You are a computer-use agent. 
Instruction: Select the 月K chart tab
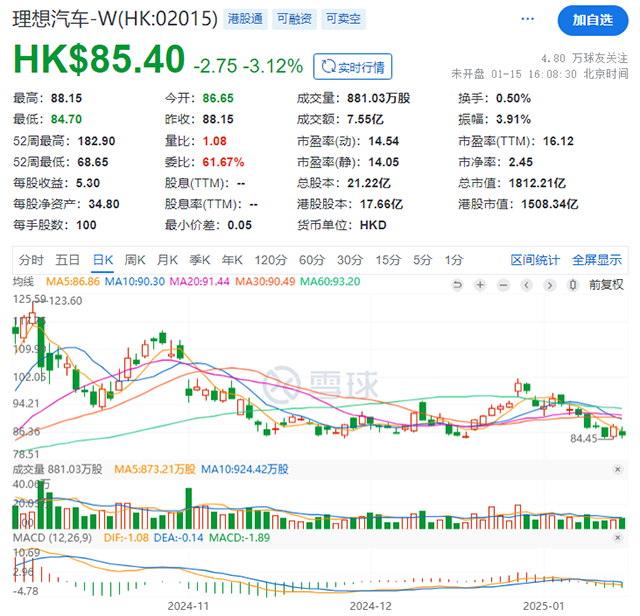(167, 260)
